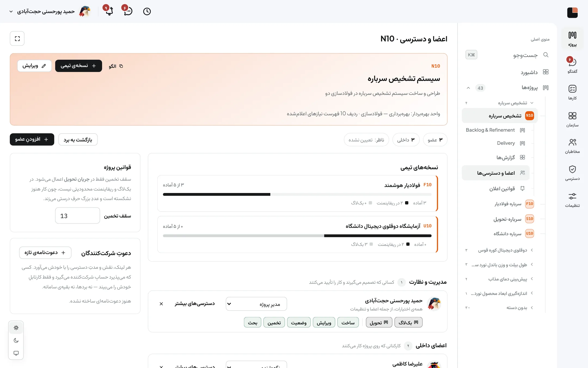Open the گفتگو rail icon
The width and height of the screenshot is (588, 368).
pyautogui.click(x=572, y=65)
